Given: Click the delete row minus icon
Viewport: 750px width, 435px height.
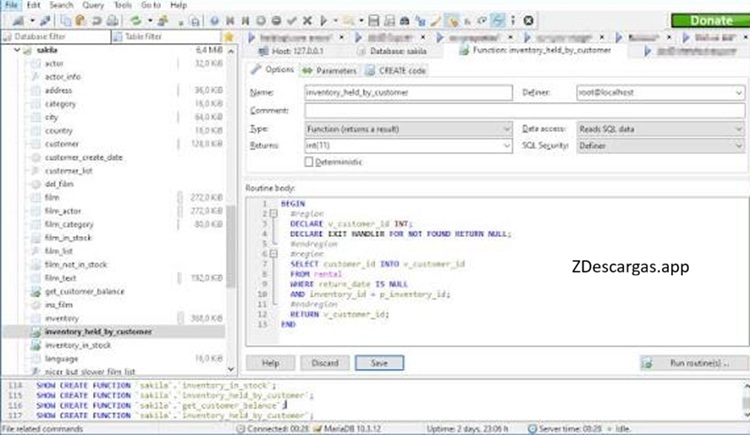Looking at the screenshot, I should (276, 21).
